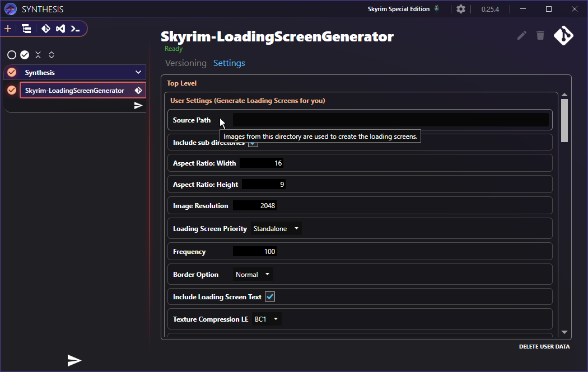The height and width of the screenshot is (372, 588).
Task: Toggle Include sub directories checkbox
Action: pyautogui.click(x=253, y=143)
